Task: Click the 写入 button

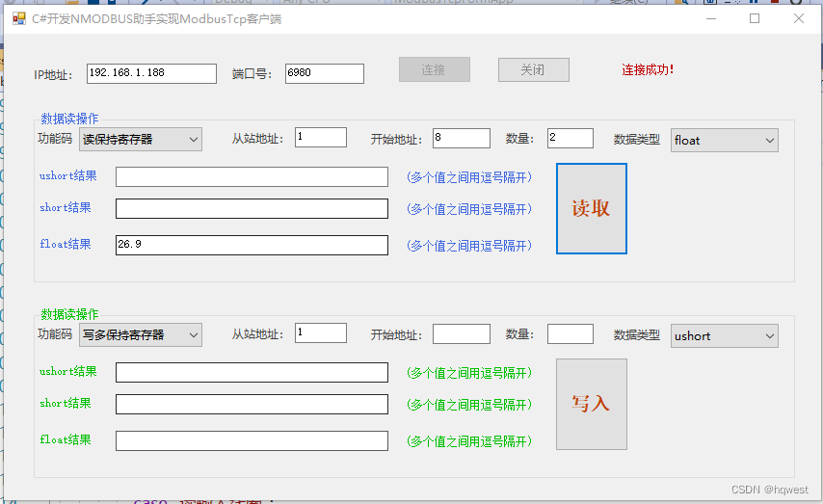Action: 592,404
